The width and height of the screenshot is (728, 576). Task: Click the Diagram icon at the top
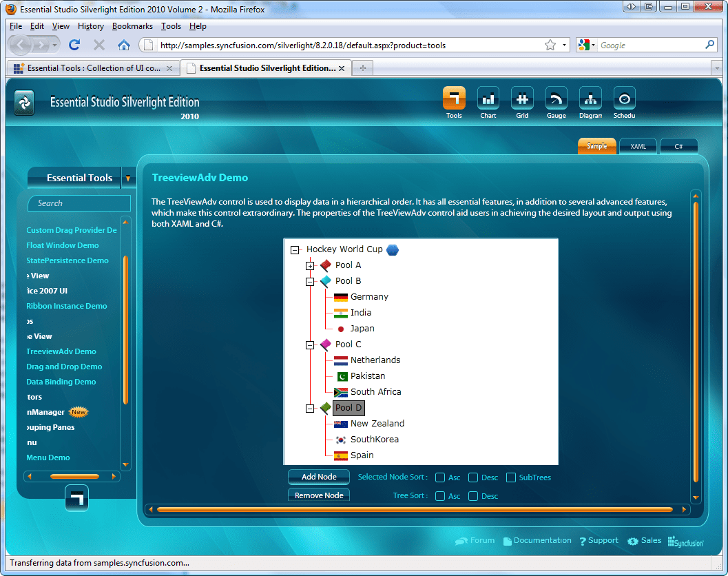pyautogui.click(x=590, y=99)
